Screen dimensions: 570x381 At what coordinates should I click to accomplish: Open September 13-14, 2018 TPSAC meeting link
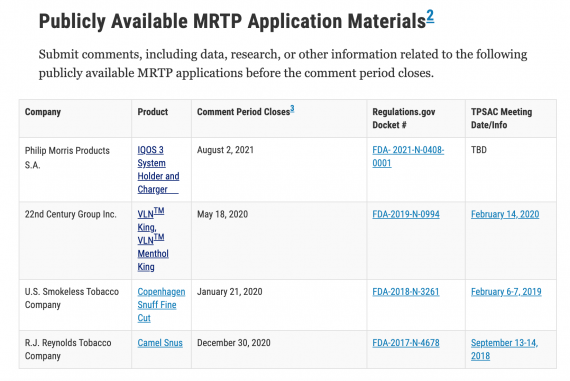(505, 349)
